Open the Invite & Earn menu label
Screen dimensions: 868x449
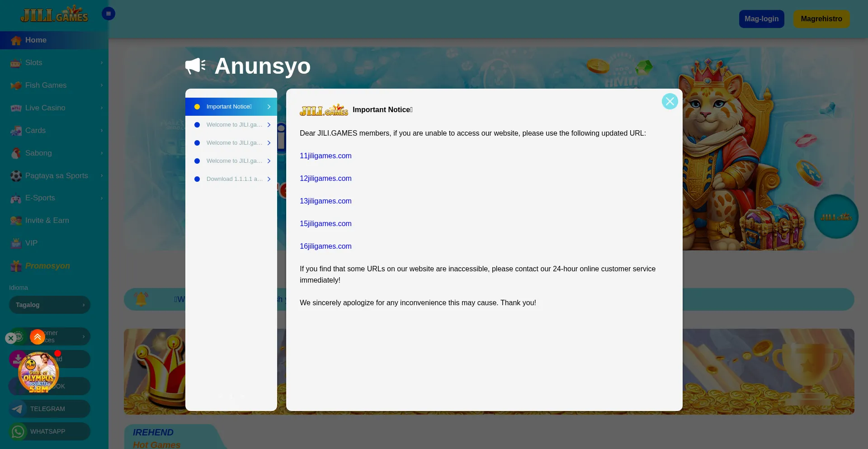[x=47, y=221]
